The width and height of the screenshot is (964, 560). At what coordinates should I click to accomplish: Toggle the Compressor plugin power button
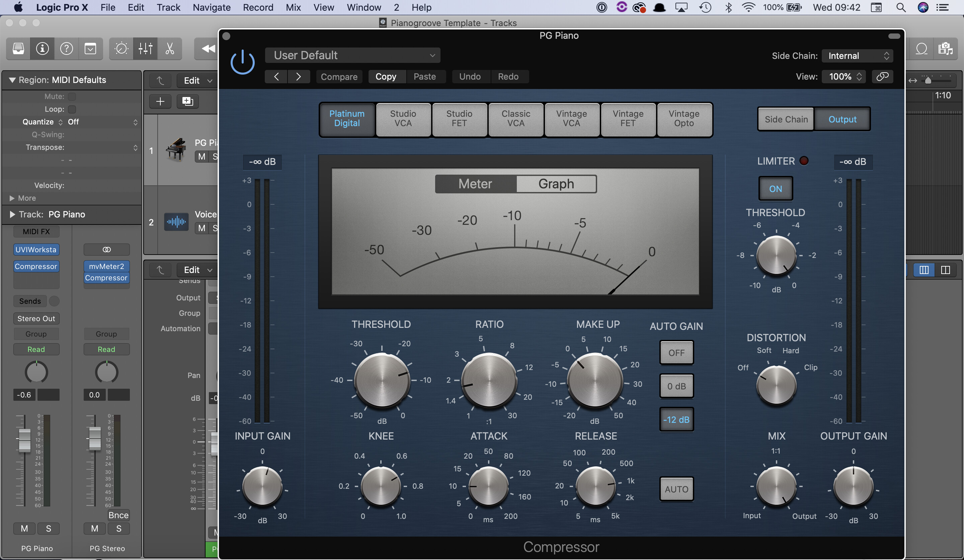pyautogui.click(x=243, y=62)
